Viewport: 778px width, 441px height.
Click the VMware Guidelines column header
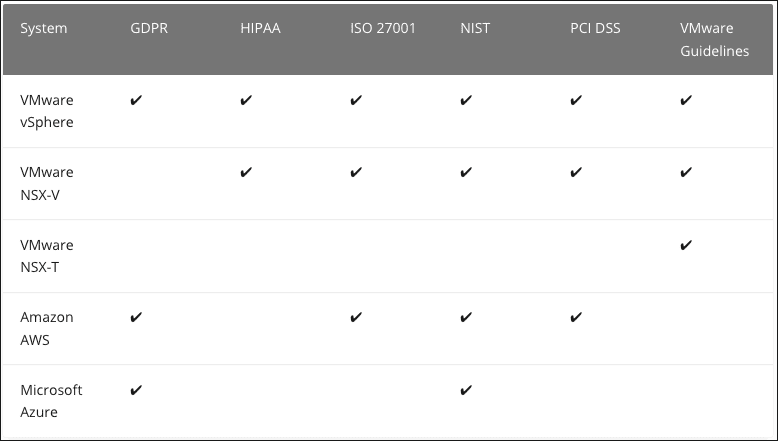tap(714, 40)
